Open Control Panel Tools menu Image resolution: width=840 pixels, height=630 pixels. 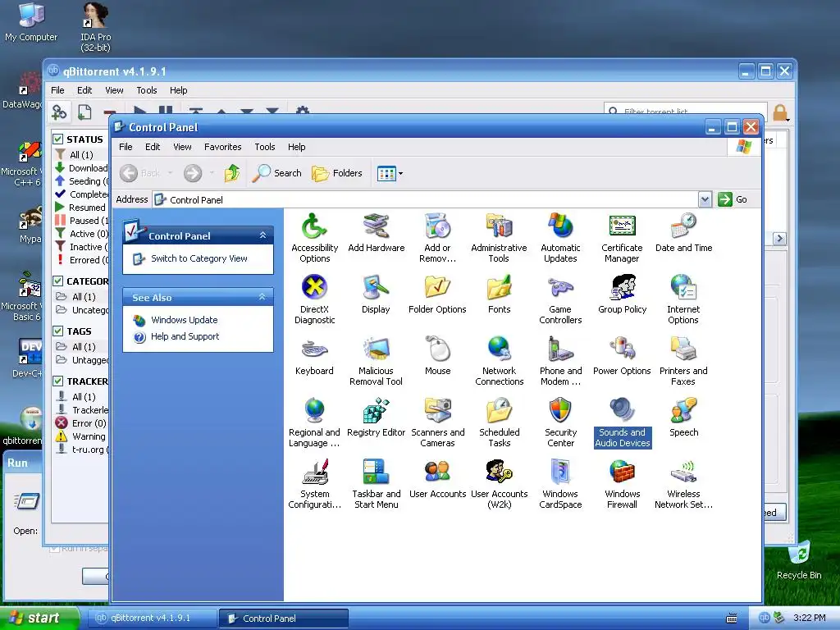pyautogui.click(x=265, y=147)
